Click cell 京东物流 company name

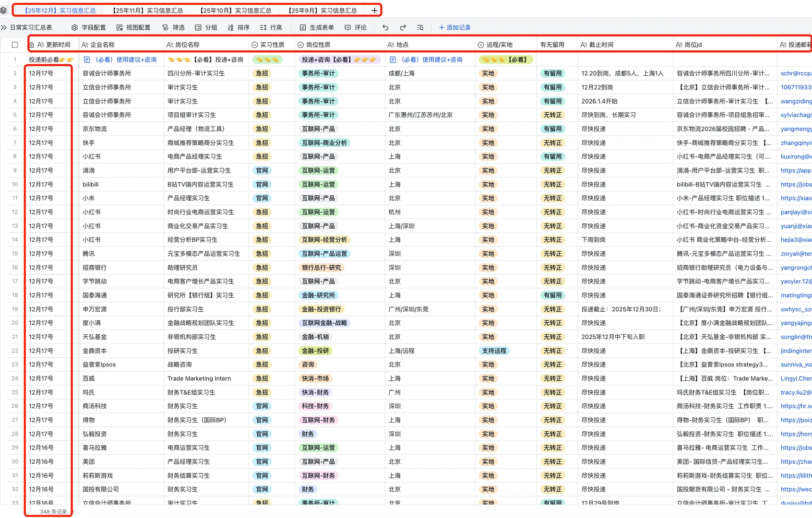[121, 129]
